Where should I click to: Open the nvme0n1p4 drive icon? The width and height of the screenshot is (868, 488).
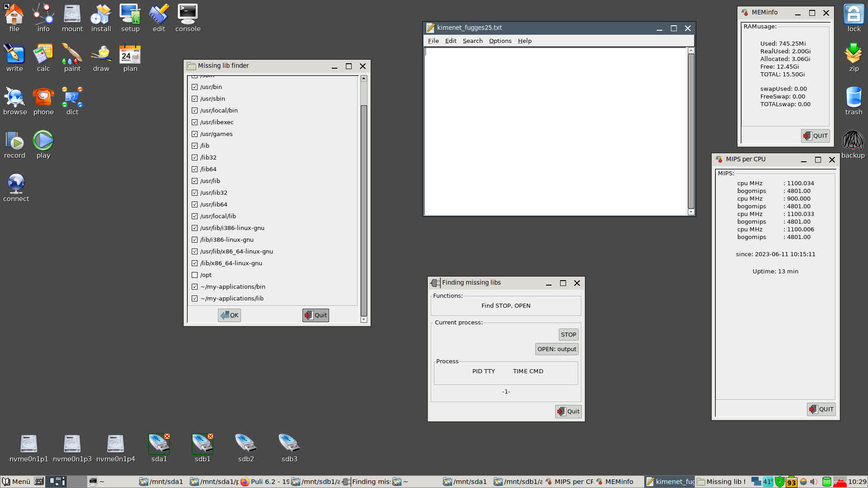pos(116,448)
